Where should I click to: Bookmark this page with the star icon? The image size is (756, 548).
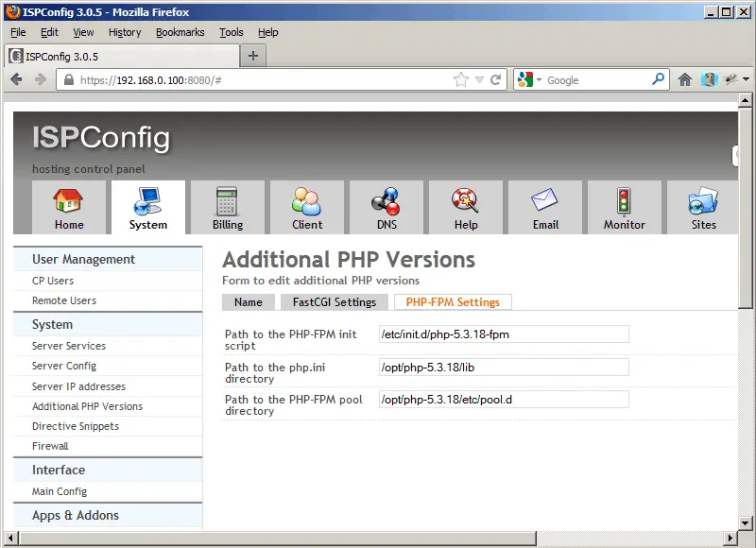[x=461, y=79]
